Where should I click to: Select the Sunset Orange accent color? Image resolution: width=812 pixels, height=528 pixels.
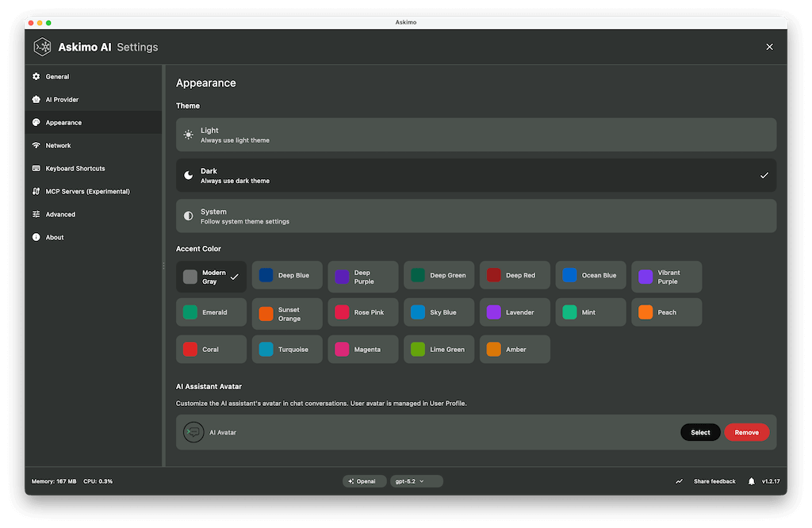pos(286,313)
